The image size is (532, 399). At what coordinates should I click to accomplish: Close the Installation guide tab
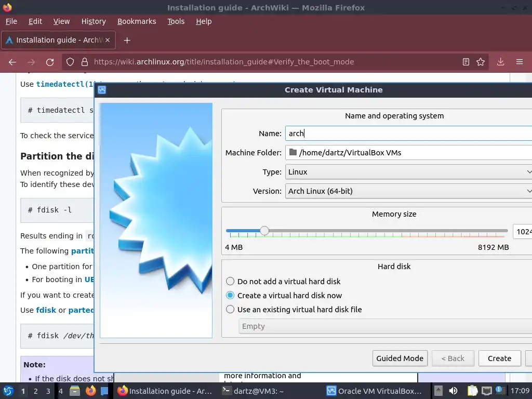(x=107, y=40)
